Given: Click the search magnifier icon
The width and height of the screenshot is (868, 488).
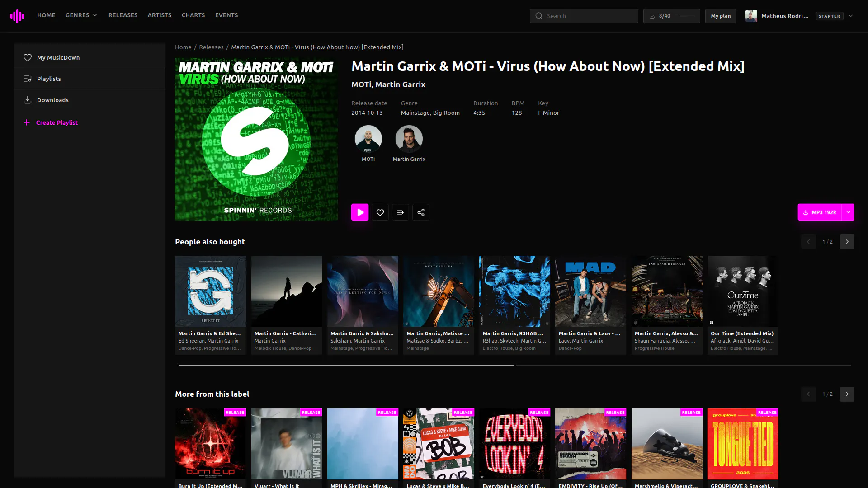Looking at the screenshot, I should tap(539, 16).
